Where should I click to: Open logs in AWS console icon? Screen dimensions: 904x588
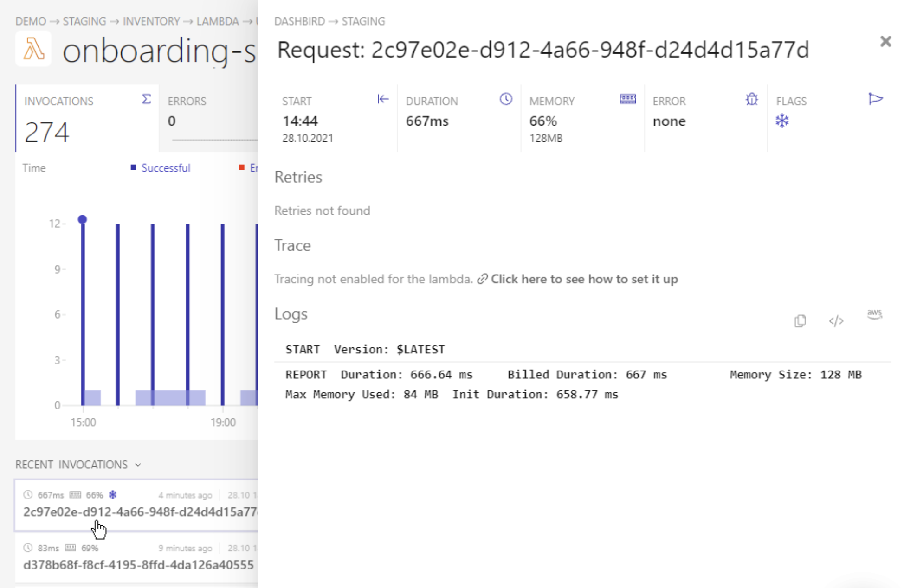(874, 314)
